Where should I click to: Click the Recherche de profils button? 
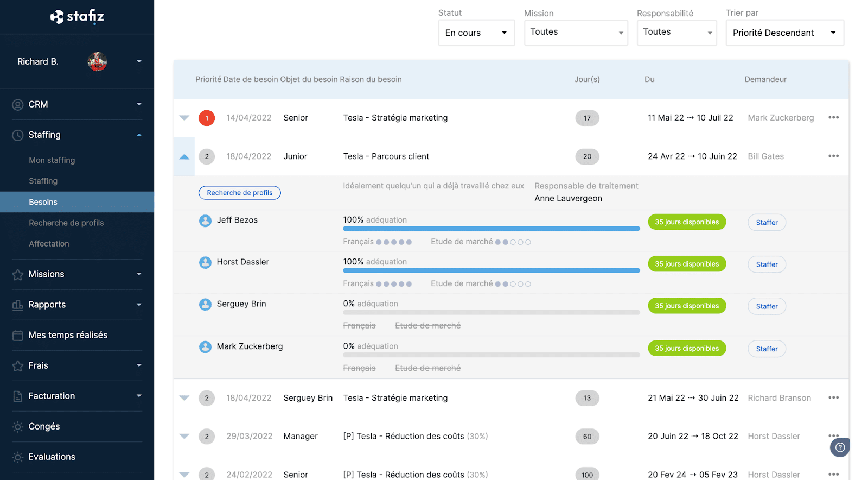(x=240, y=193)
